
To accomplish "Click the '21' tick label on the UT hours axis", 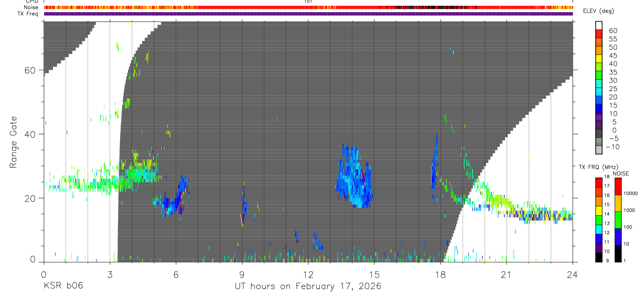I will [506, 274].
